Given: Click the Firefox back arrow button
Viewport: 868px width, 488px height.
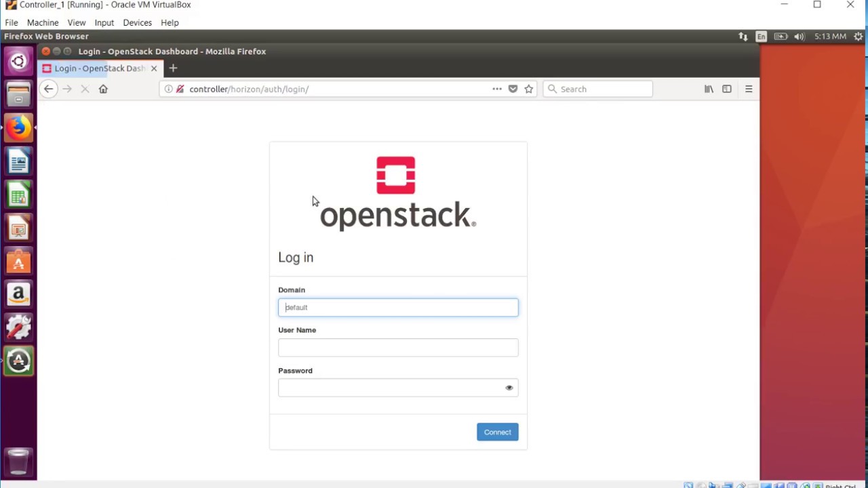Looking at the screenshot, I should point(48,89).
